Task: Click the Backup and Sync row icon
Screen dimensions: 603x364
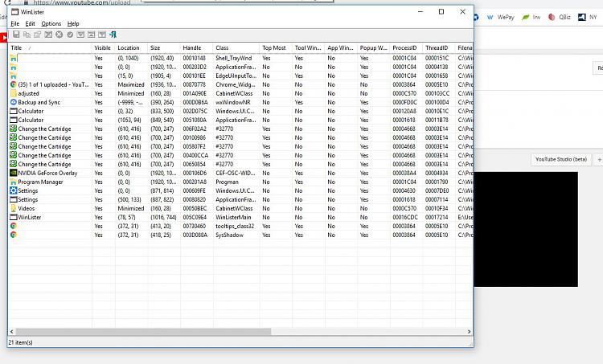Action: tap(13, 102)
